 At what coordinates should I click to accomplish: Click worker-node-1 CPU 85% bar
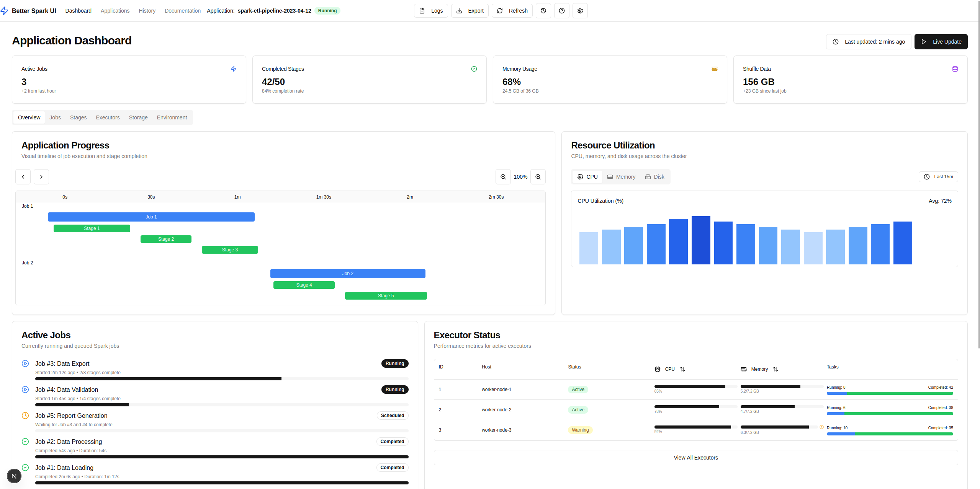(695, 386)
